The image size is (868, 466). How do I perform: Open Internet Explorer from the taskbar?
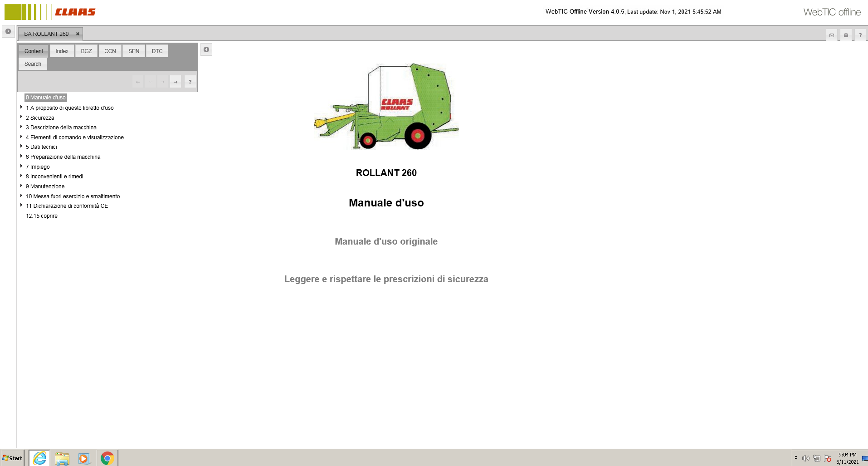39,458
